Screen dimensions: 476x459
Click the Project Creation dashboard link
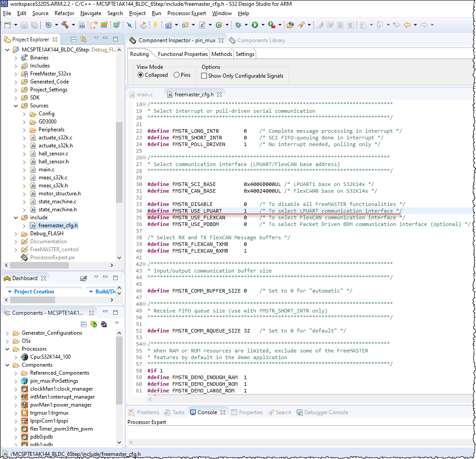[x=34, y=292]
